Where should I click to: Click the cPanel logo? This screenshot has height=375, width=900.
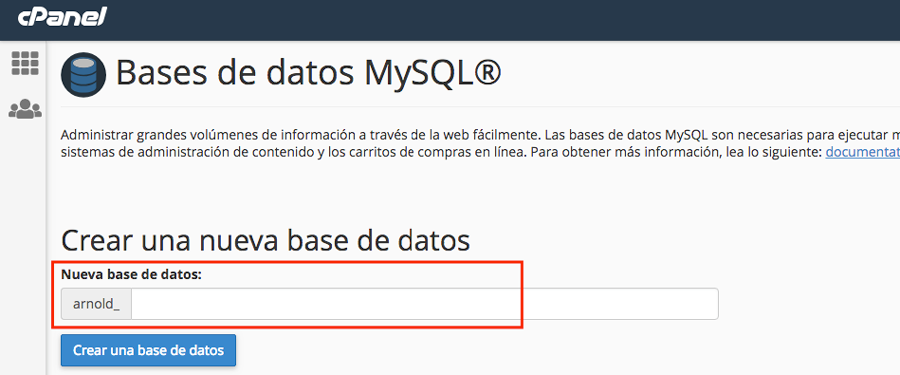(62, 17)
